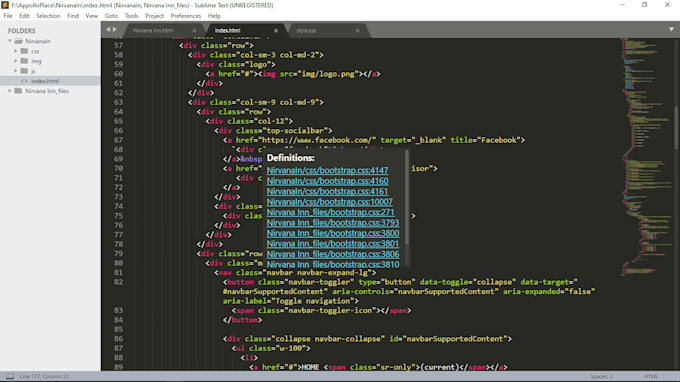The width and height of the screenshot is (680, 382).
Task: Click line number 82 in gutter
Action: pyautogui.click(x=118, y=282)
